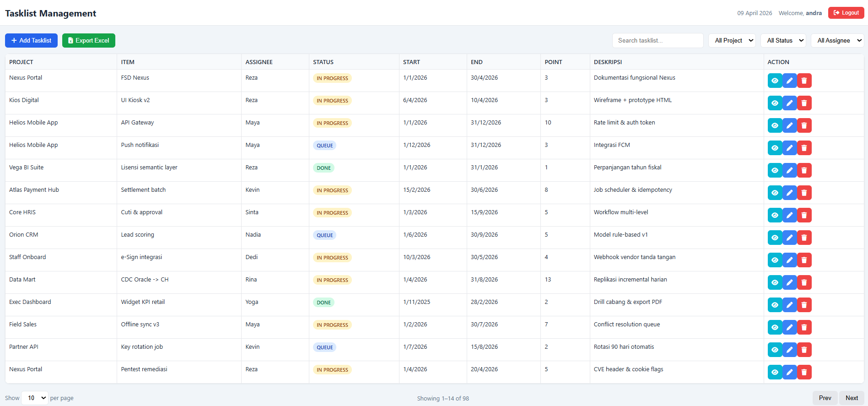868x406 pixels.
Task: View the Key rotation job details
Action: point(775,350)
